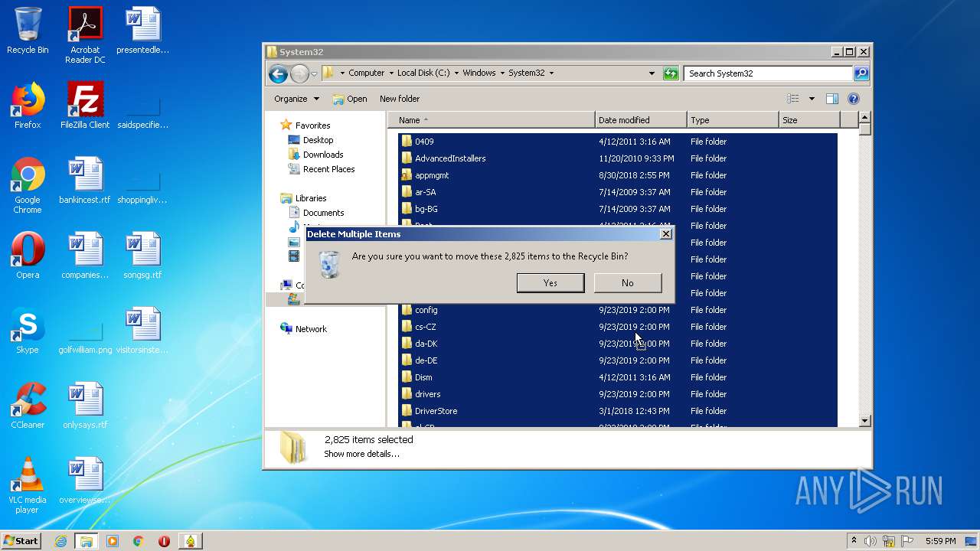Screen dimensions: 980x551
Task: Sort by the Name column header
Action: click(492, 120)
